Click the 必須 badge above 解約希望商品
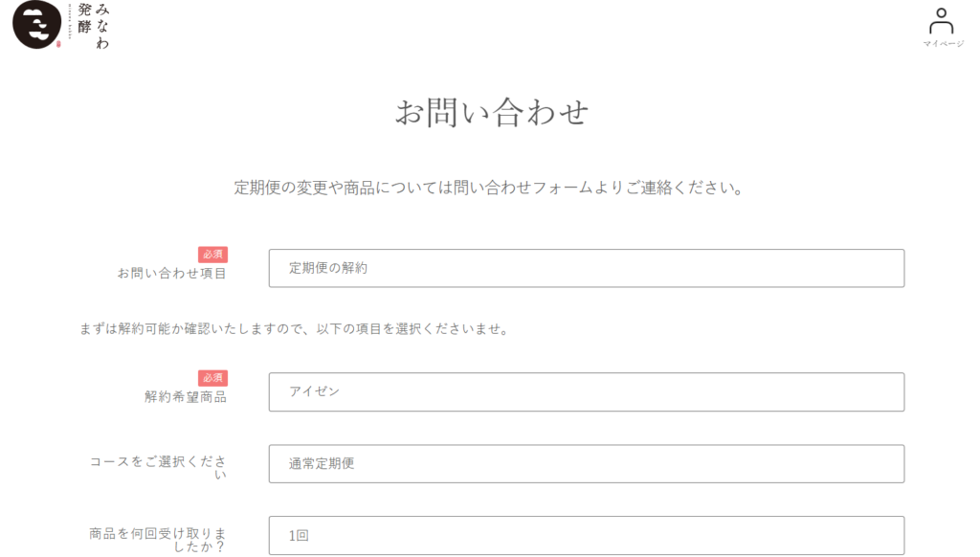This screenshot has width=980, height=557. coord(212,378)
